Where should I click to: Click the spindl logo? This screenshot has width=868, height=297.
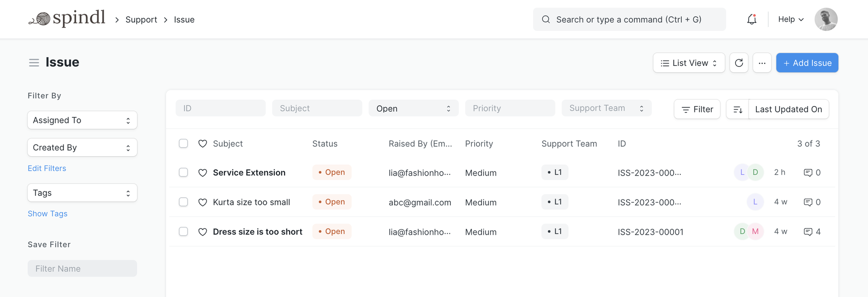pos(67,19)
